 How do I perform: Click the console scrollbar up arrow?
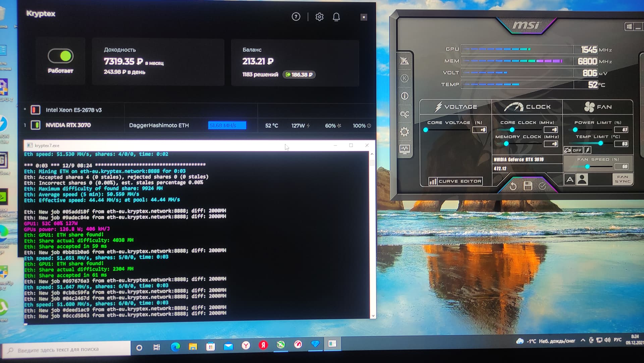(372, 154)
